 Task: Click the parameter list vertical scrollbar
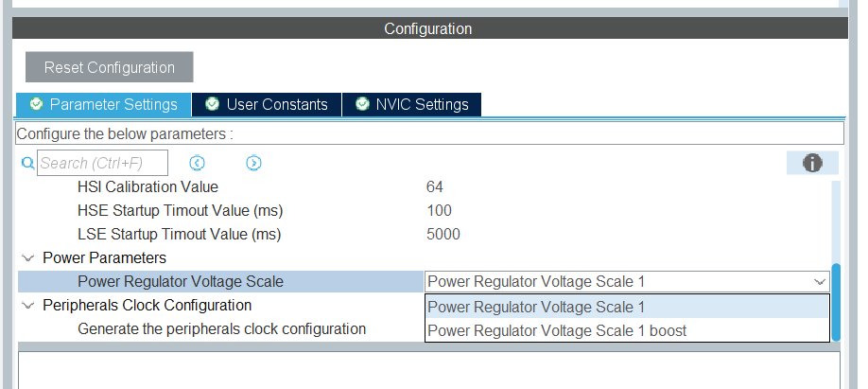point(836,302)
